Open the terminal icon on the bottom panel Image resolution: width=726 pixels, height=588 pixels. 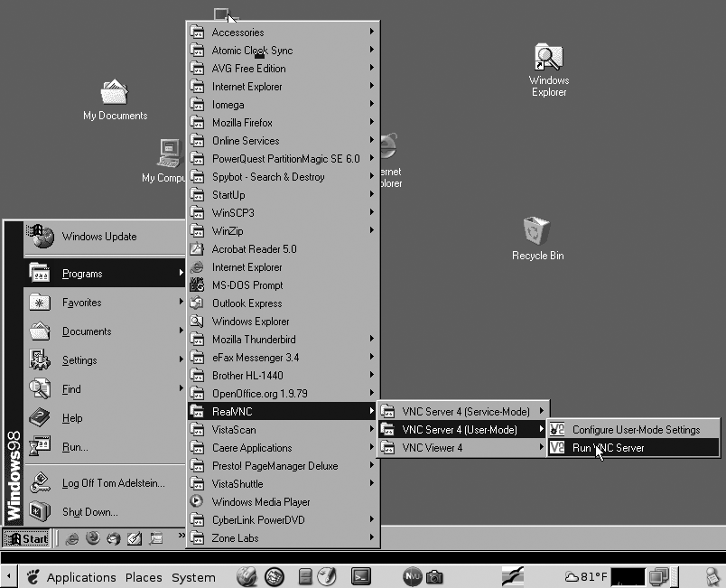click(x=360, y=575)
